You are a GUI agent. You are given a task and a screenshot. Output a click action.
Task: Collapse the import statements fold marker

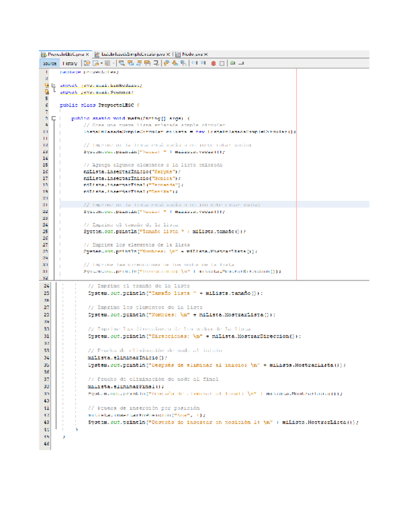[54, 85]
